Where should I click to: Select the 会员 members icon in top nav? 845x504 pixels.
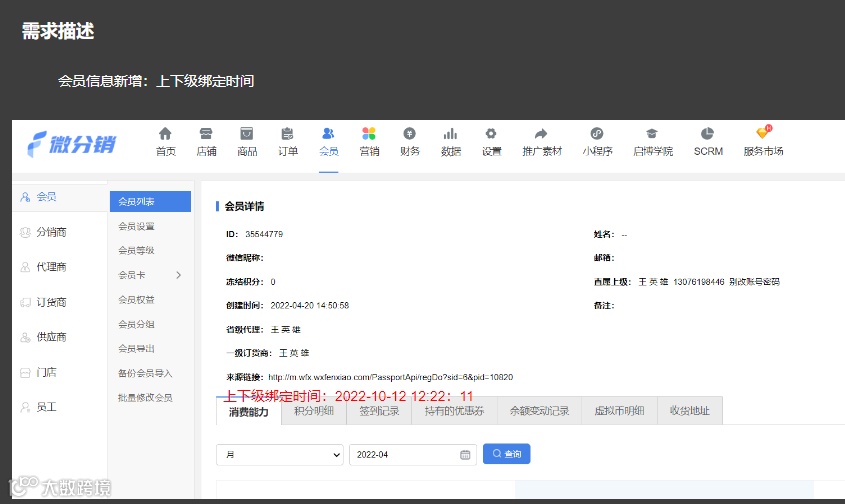tap(328, 134)
